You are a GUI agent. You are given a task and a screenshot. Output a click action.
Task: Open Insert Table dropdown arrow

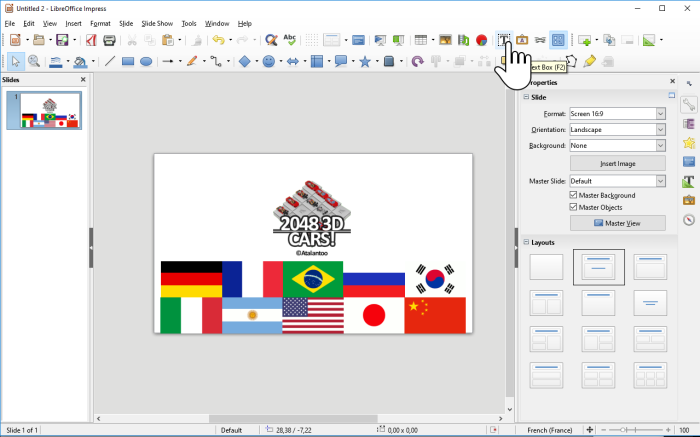[x=433, y=40]
